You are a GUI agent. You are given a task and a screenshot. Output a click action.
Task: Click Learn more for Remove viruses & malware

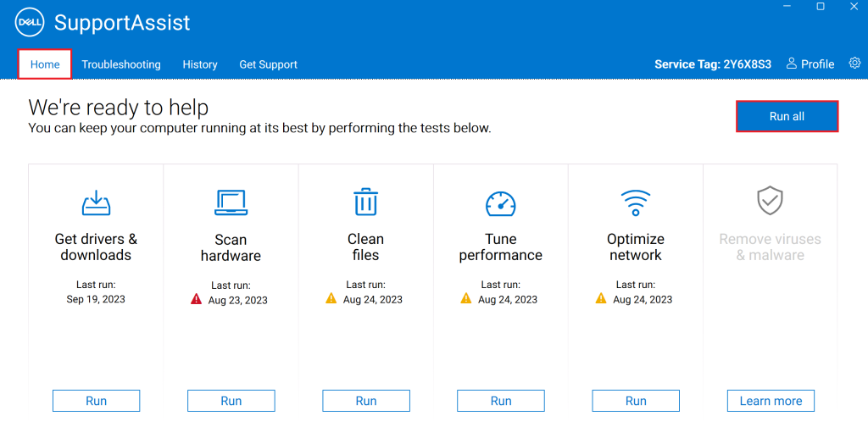(771, 401)
